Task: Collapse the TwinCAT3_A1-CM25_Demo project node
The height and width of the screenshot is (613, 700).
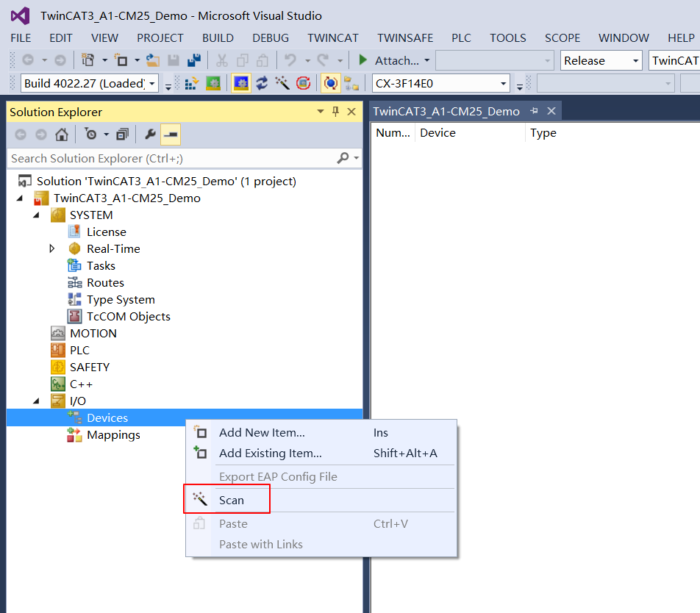Action: click(x=20, y=198)
